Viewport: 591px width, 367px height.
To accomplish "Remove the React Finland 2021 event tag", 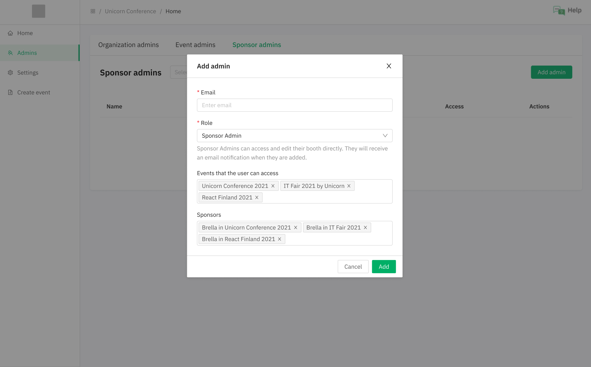I will coord(257,197).
